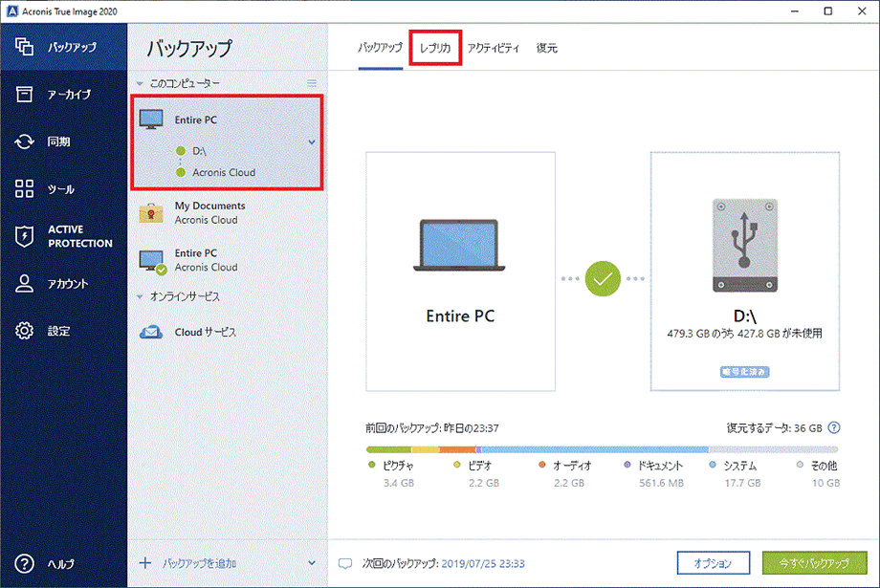
Task: Click the Acronis app logo in title bar
Action: pos(11,11)
